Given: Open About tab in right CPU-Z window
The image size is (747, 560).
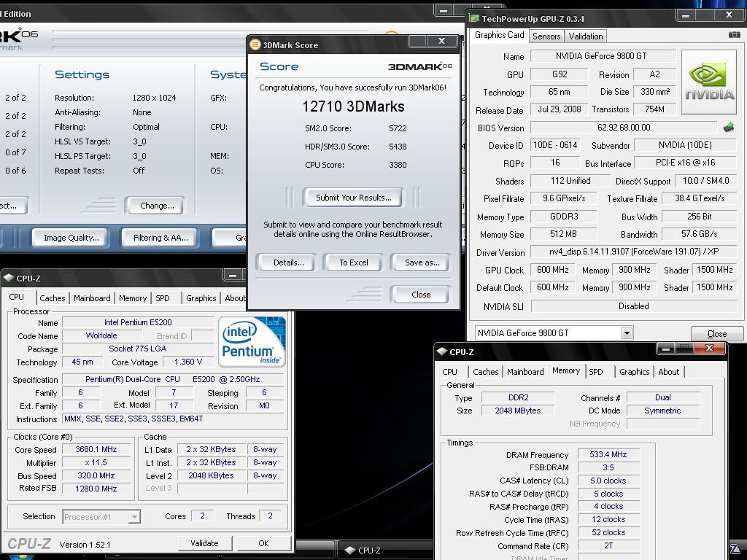Looking at the screenshot, I should click(668, 372).
